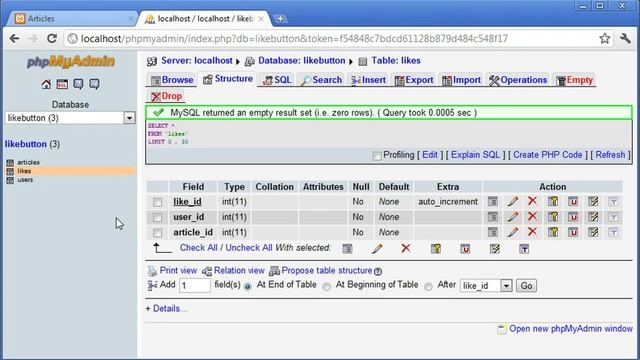
Task: Select At End of Table radio
Action: 247,287
